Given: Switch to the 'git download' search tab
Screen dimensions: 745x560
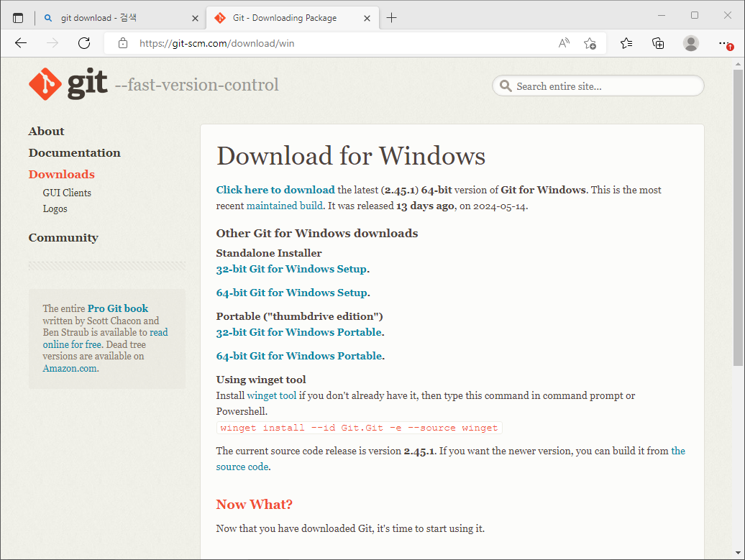Looking at the screenshot, I should coord(121,18).
